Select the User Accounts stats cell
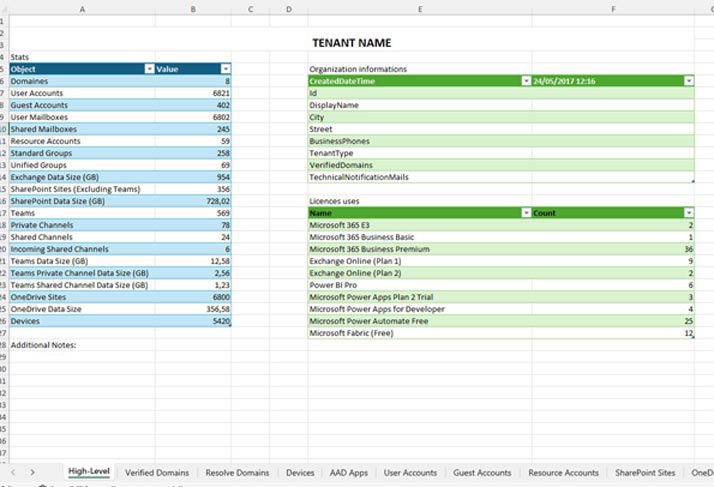This screenshot has width=714, height=487. click(x=82, y=93)
